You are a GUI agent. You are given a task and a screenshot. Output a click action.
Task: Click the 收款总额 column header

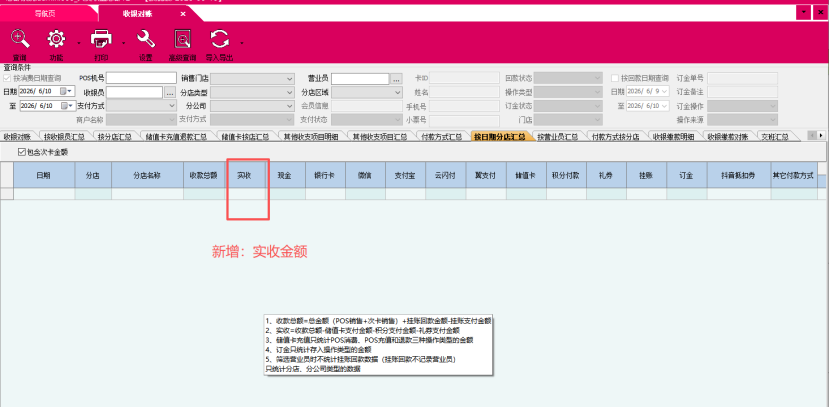coord(204,174)
